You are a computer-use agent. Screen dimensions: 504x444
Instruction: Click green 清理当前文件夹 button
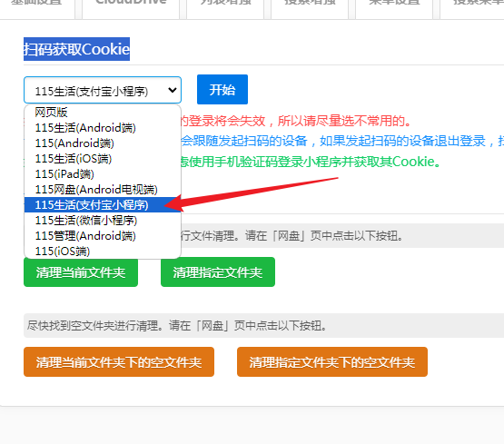[x=81, y=272]
